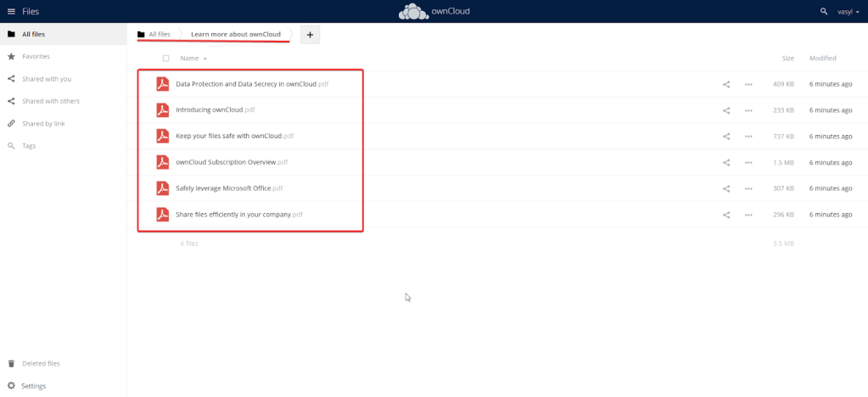Click share icon for Safely leverage Microsoft Office
This screenshot has height=397, width=868.
[x=726, y=189]
